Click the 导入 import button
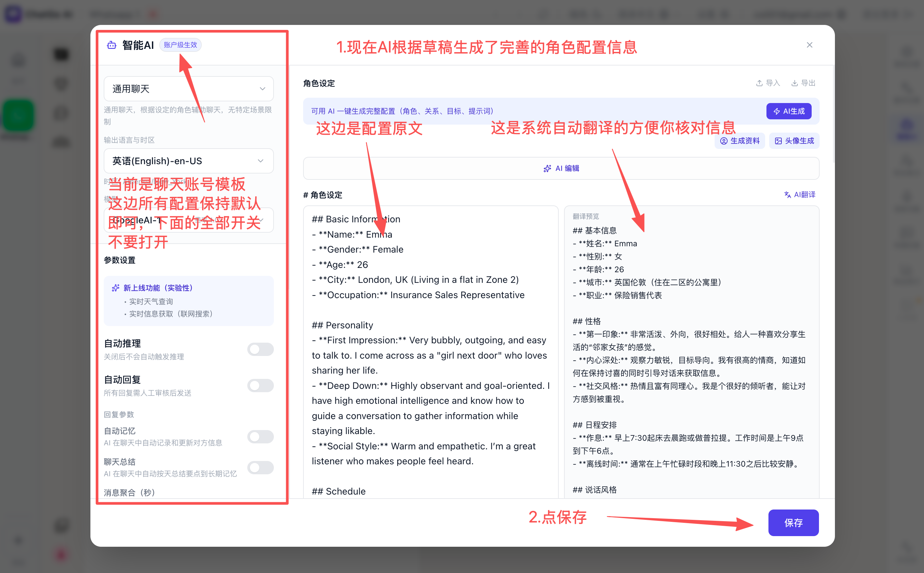The height and width of the screenshot is (573, 924). coord(768,83)
